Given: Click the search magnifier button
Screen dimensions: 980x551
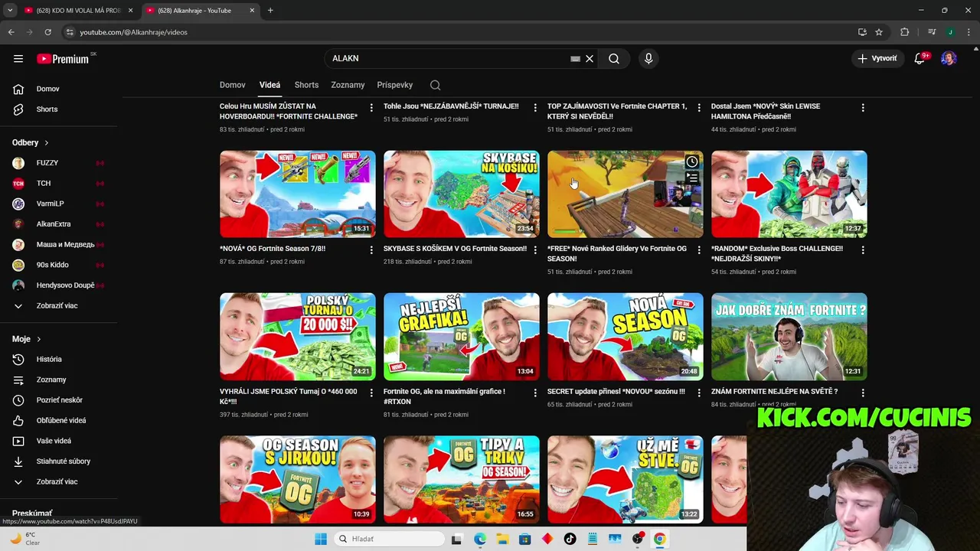Looking at the screenshot, I should tap(614, 58).
